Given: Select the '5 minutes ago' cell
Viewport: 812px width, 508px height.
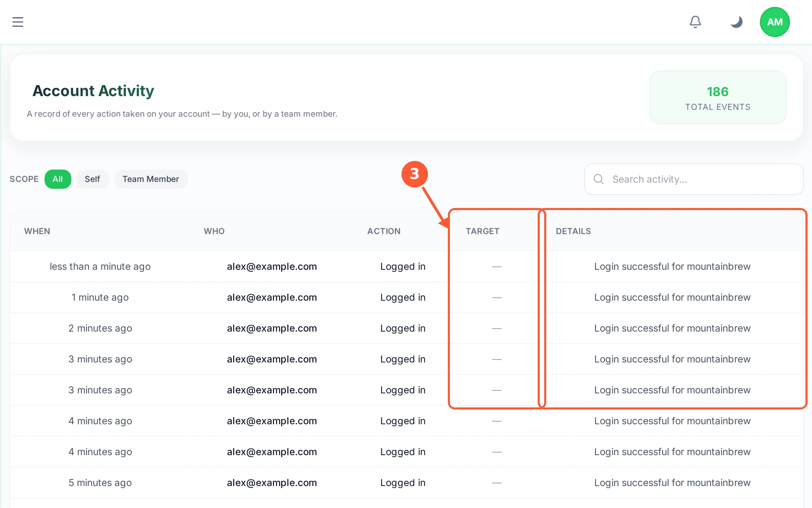Looking at the screenshot, I should coord(100,483).
